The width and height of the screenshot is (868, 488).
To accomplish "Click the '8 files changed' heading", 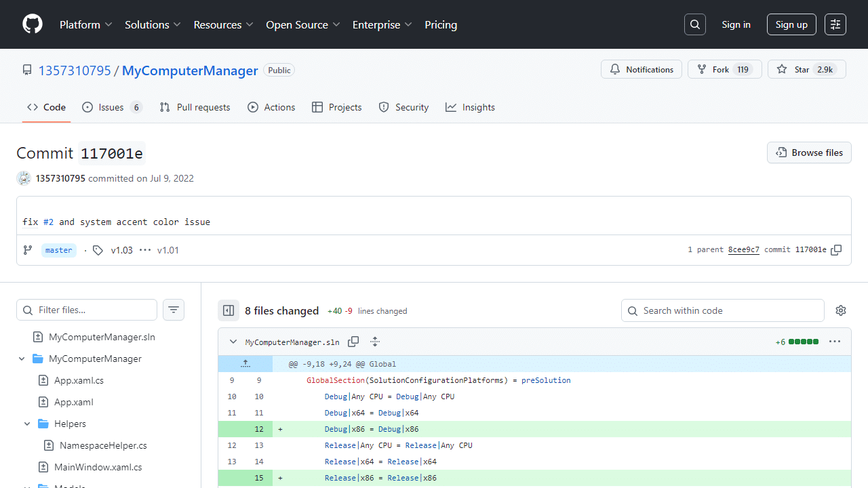I will (x=281, y=310).
